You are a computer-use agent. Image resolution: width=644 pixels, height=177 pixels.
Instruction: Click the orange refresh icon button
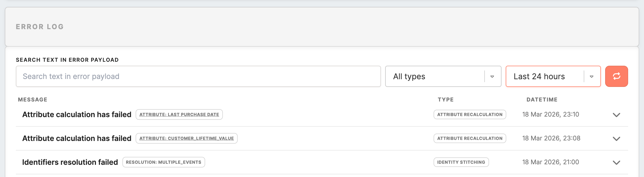click(616, 76)
